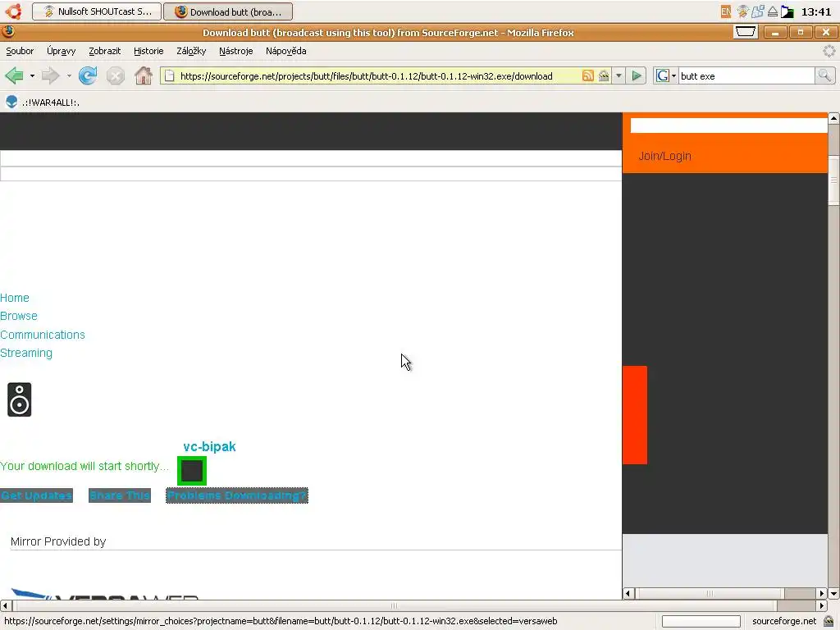Screen dimensions: 840x630
Task: Click Problems Downloading? button
Action: coord(237,496)
